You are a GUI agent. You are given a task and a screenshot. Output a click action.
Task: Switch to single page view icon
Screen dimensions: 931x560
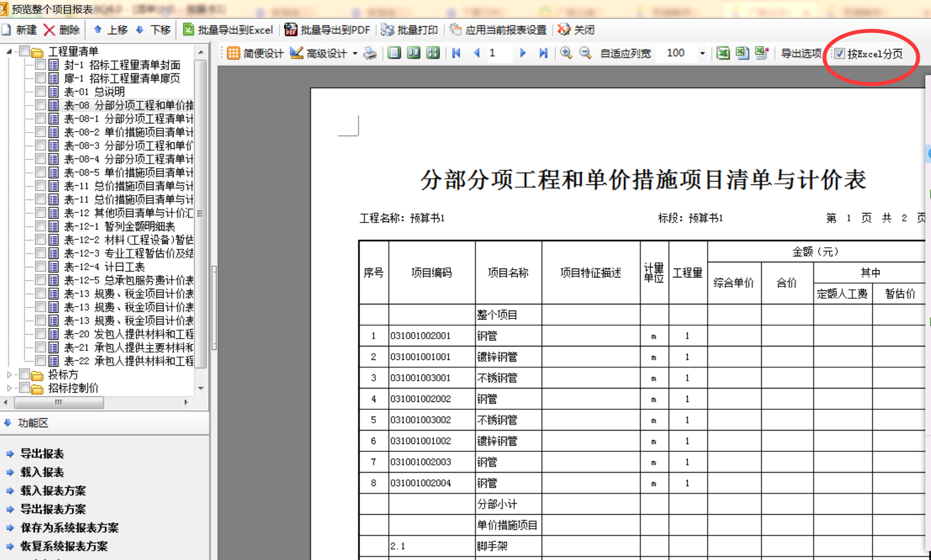[x=395, y=53]
